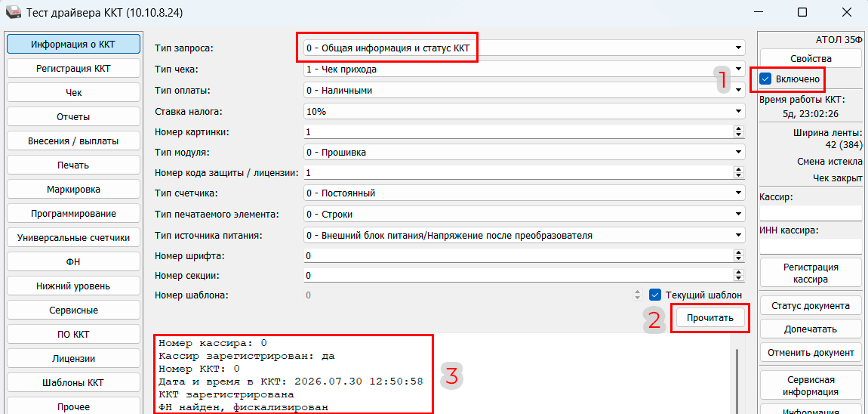
Task: Open Шаблоны ККТ section
Action: (x=73, y=383)
